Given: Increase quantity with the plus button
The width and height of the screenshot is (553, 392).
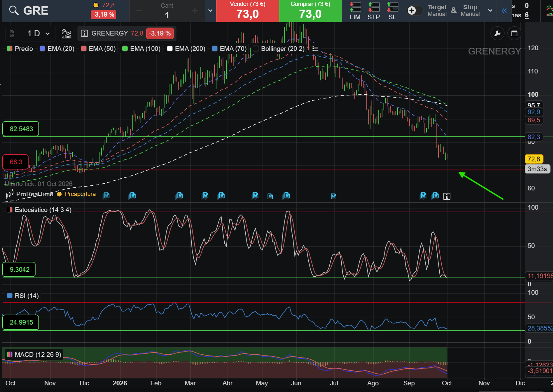Looking at the screenshot, I should [195, 11].
